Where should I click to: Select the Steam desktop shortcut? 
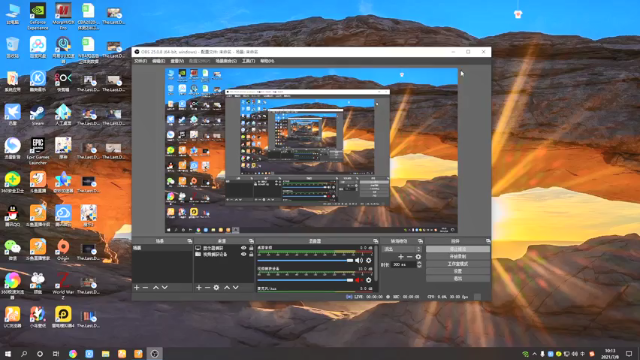tap(38, 115)
